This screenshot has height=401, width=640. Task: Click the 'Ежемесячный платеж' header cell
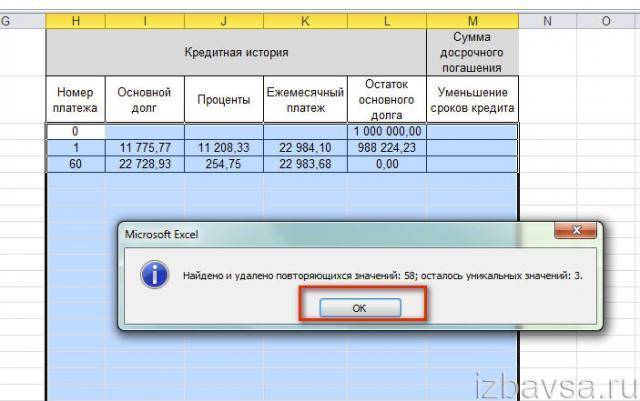[305, 100]
